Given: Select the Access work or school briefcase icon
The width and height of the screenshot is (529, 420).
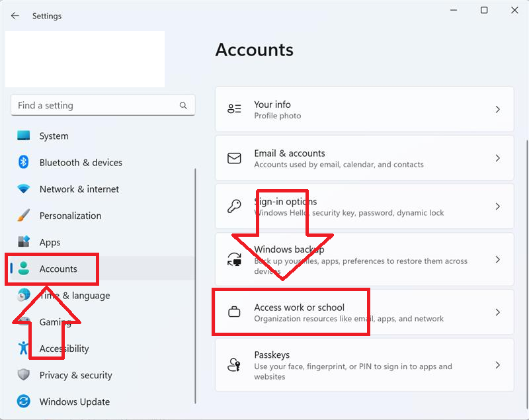Looking at the screenshot, I should [x=234, y=311].
